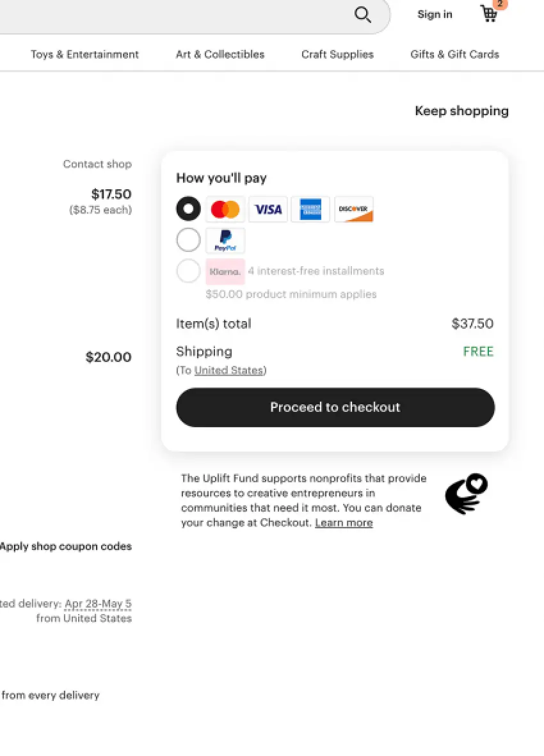This screenshot has height=756, width=544.
Task: Select the credit card payment radio button
Action: click(188, 209)
